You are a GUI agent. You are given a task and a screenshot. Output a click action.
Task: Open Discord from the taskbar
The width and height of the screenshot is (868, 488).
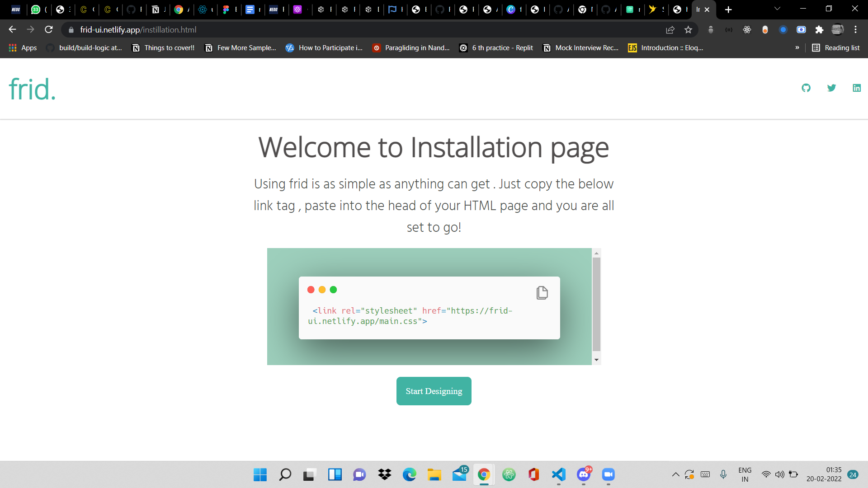pyautogui.click(x=583, y=475)
